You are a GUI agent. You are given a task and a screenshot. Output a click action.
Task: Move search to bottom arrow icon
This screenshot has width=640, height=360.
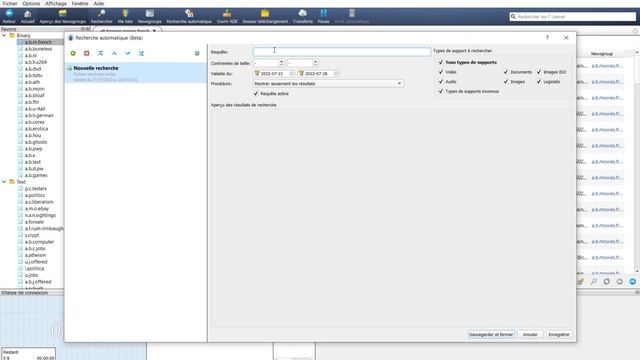[x=141, y=53]
